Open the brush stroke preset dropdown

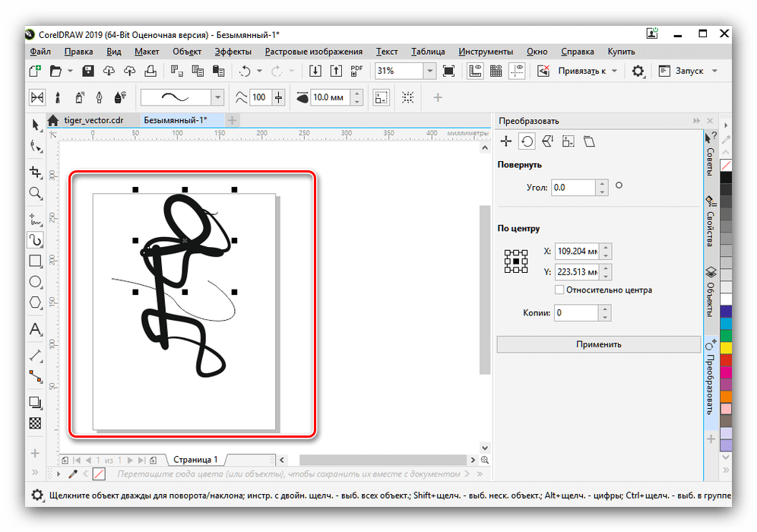point(217,97)
